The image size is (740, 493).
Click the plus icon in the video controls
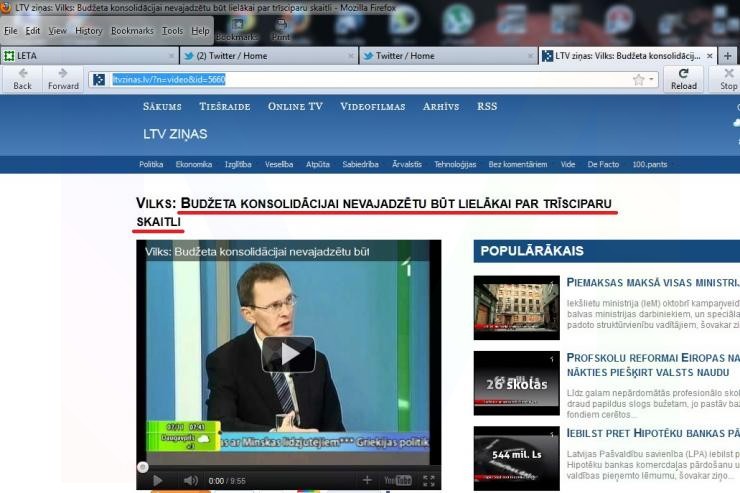[x=367, y=481]
